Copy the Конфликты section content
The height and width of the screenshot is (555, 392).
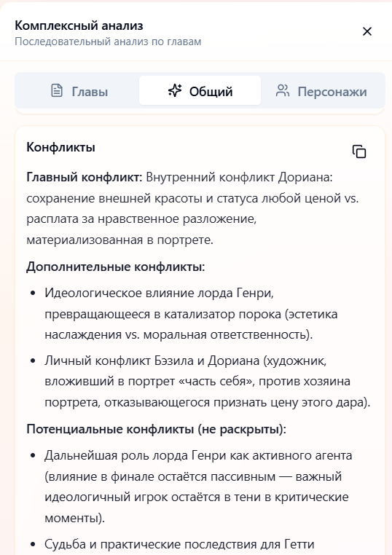pos(359,151)
